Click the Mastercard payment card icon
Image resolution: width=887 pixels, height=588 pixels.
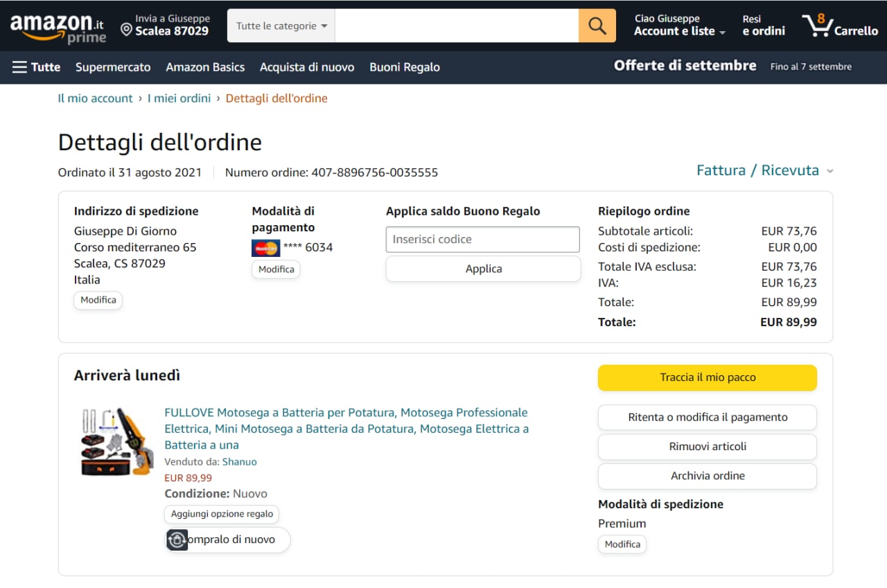coord(266,247)
